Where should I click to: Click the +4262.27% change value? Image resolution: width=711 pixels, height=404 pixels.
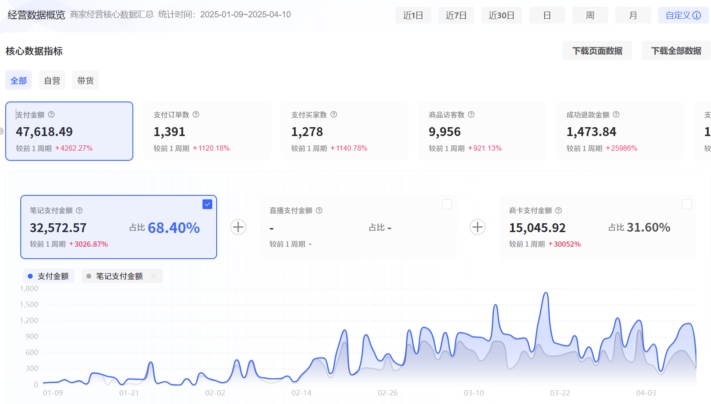tap(74, 148)
